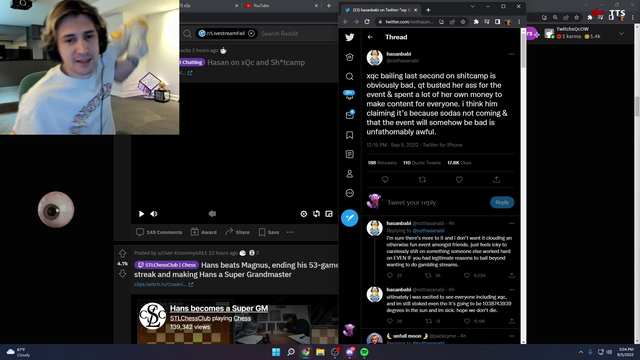This screenshot has width=640, height=360.
Task: Close the YouTube tab in the Reddit window
Action: 316,6
